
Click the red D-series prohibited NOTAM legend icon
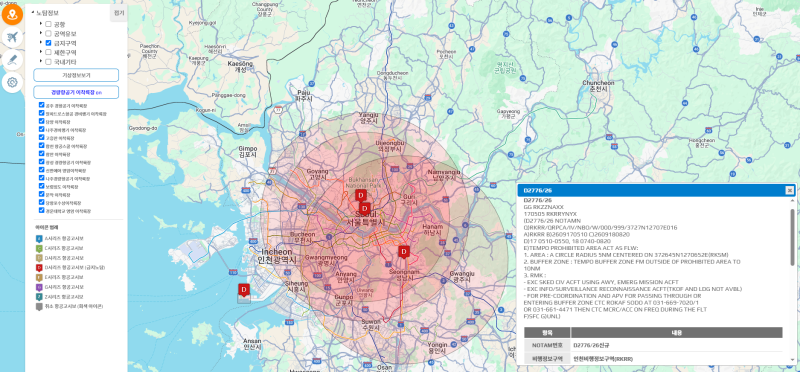(x=39, y=267)
